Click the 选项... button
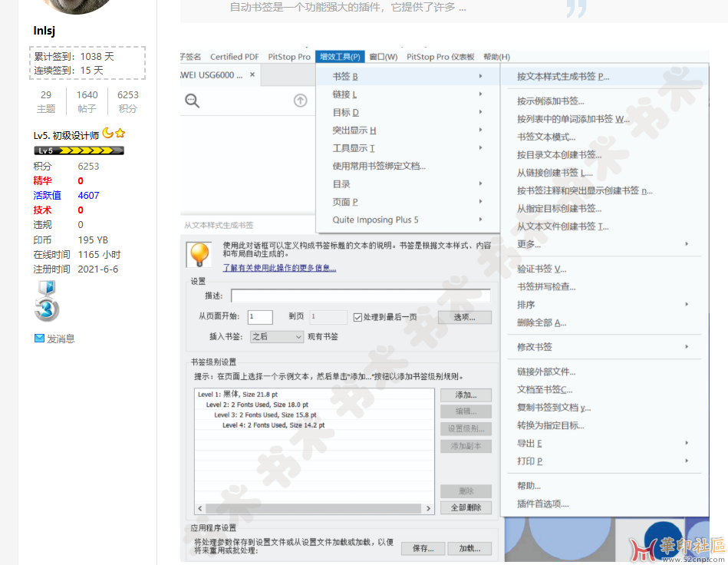The image size is (728, 565). pos(464,317)
